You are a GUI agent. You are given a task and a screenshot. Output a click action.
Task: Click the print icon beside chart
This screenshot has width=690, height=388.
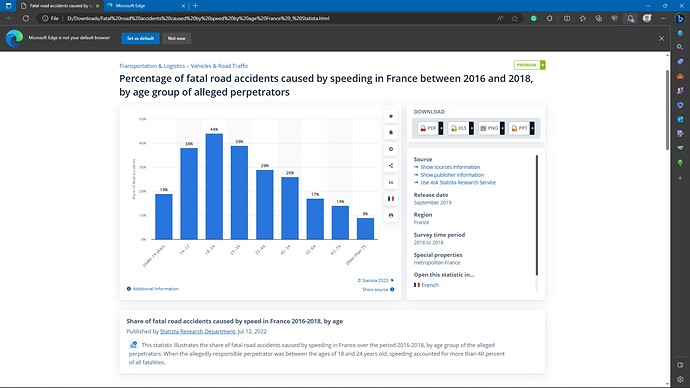tap(391, 216)
